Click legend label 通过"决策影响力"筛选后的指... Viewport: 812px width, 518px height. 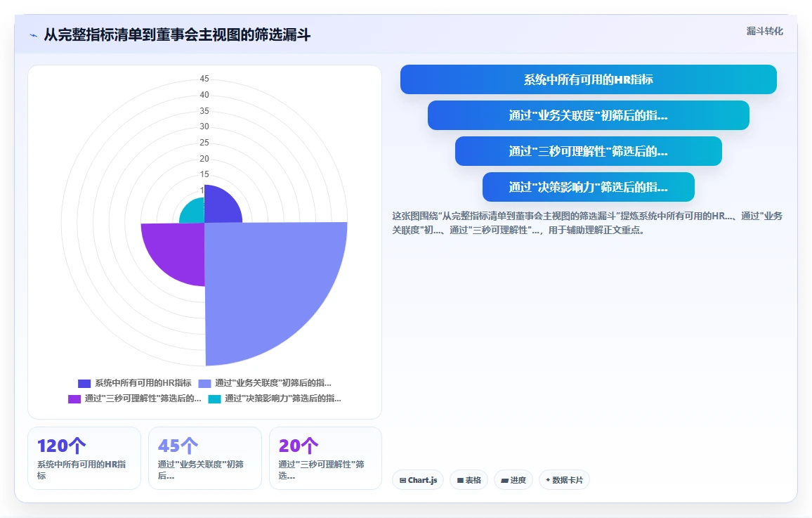pyautogui.click(x=283, y=399)
